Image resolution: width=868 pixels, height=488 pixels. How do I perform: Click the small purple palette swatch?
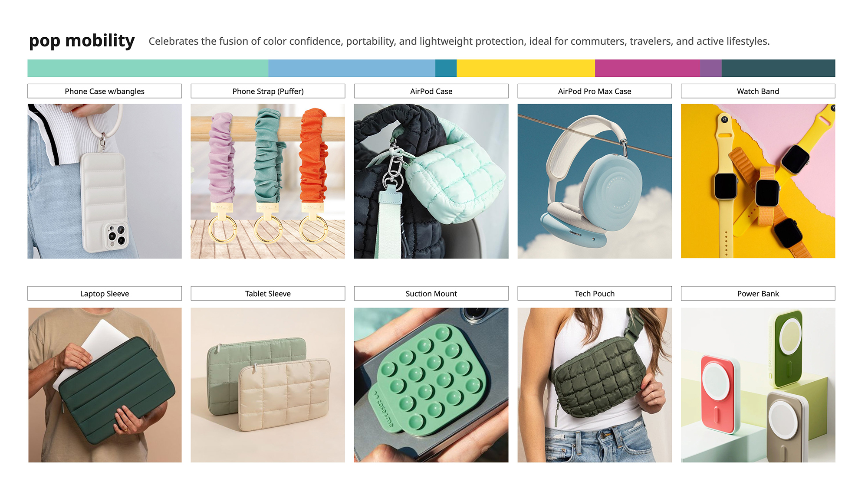711,68
